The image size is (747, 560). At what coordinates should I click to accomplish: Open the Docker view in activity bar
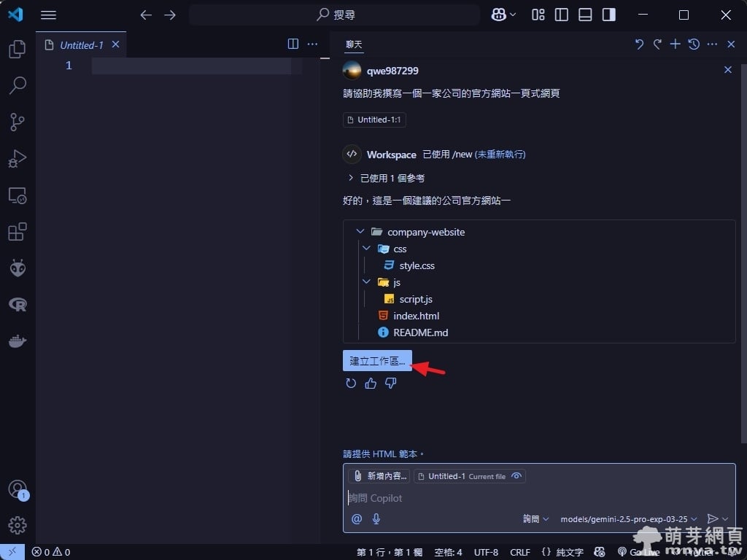[x=18, y=341]
